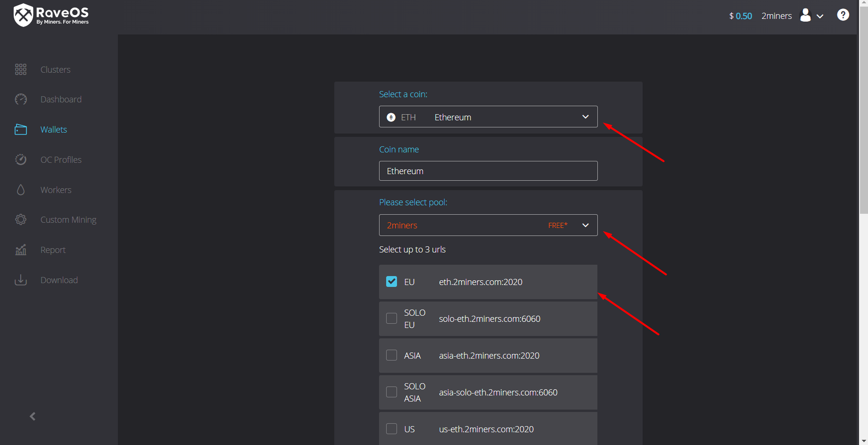Click the eth.2miners.com:2020 URL text

480,282
